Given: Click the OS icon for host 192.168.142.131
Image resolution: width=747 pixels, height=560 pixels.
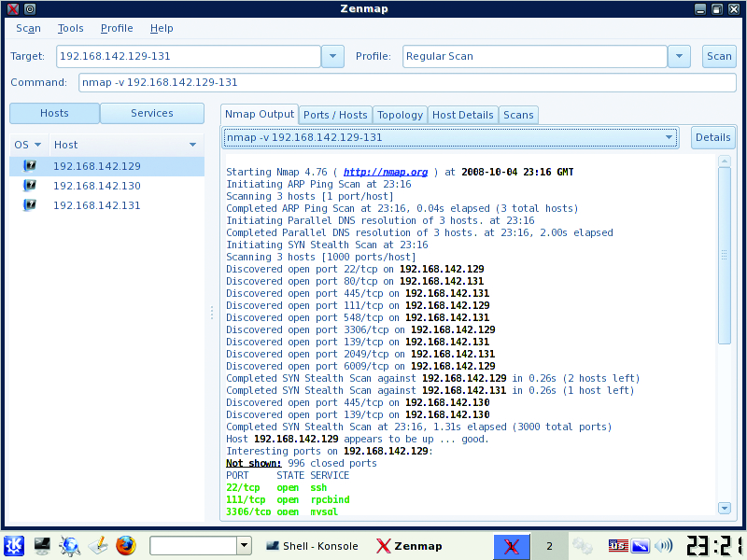Looking at the screenshot, I should [30, 205].
